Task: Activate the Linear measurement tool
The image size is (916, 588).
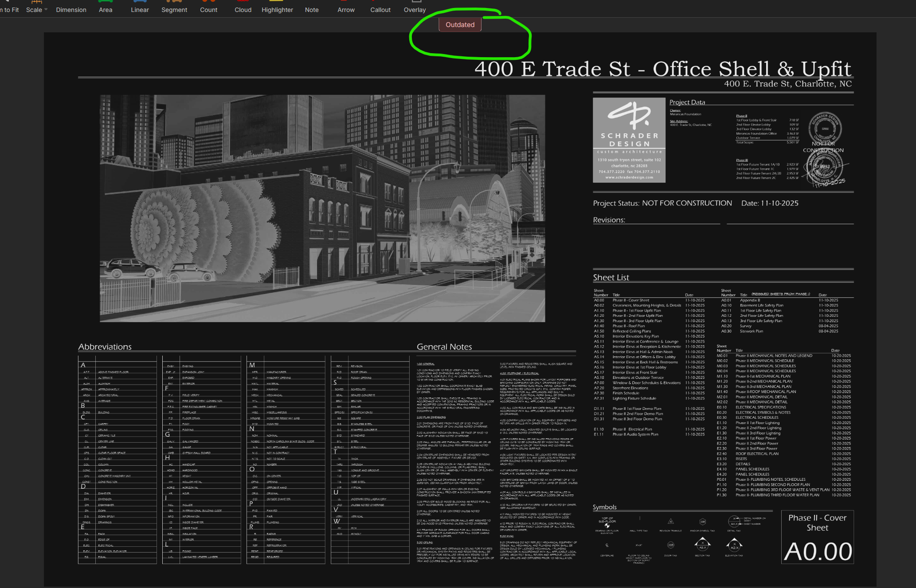Action: click(x=140, y=9)
